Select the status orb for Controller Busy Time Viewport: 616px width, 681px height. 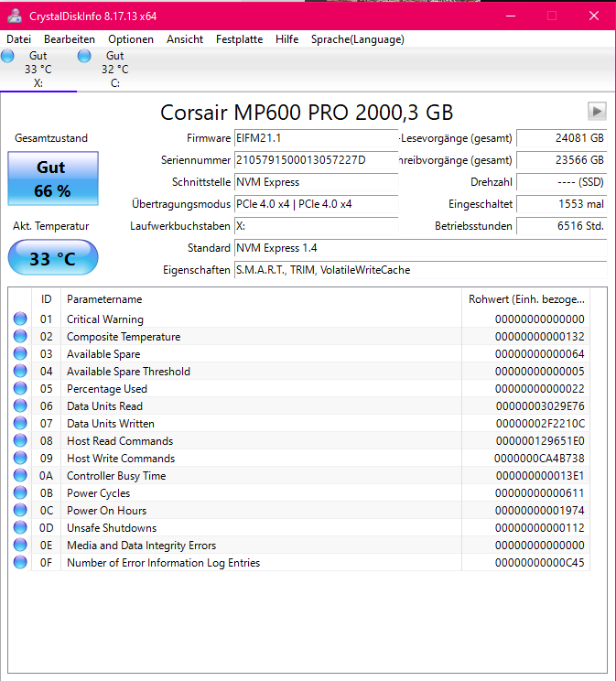point(20,475)
